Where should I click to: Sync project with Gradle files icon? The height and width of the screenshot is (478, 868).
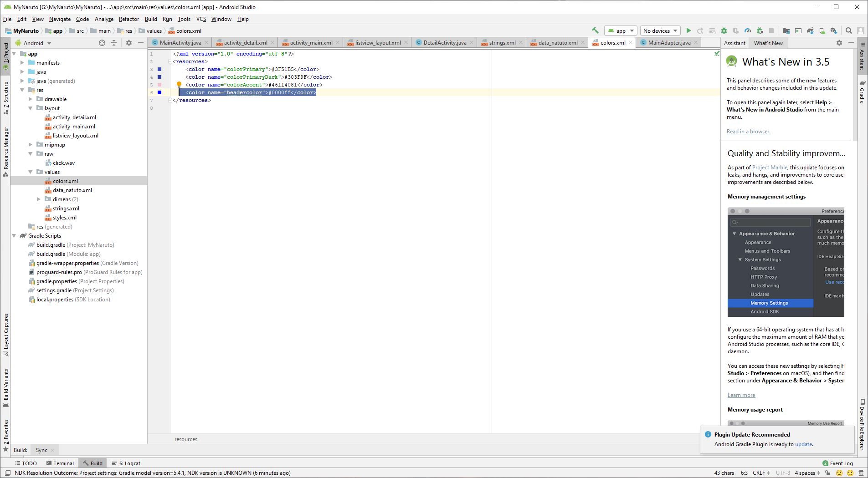(810, 31)
